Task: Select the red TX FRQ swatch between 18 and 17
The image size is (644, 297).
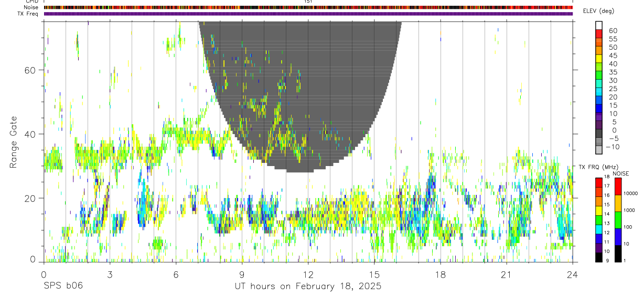Action: [x=598, y=182]
